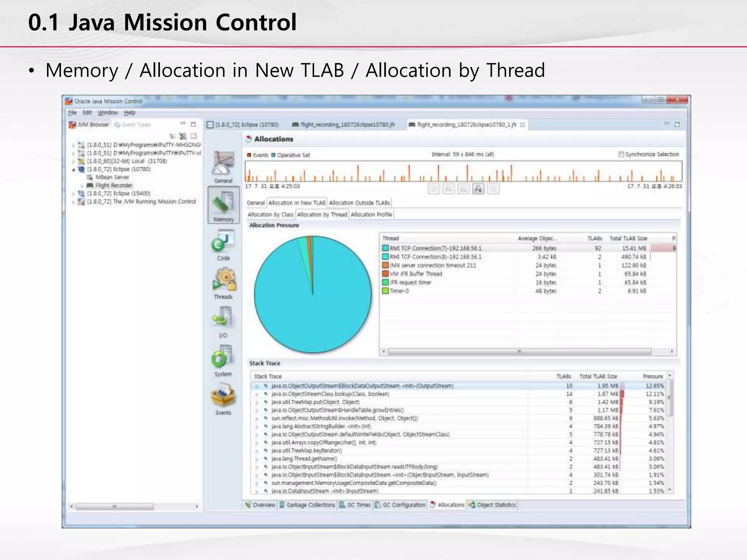
Task: Click the last timeline range toolbar button
Action: pos(493,189)
